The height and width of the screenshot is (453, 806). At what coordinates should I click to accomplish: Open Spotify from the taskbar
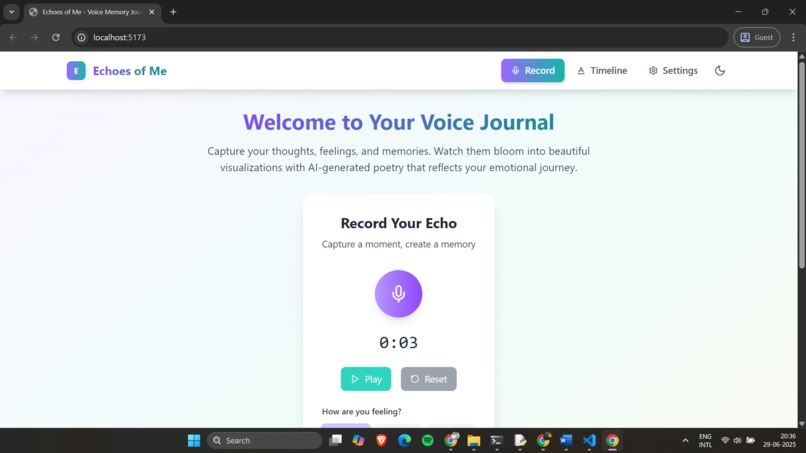(x=428, y=441)
